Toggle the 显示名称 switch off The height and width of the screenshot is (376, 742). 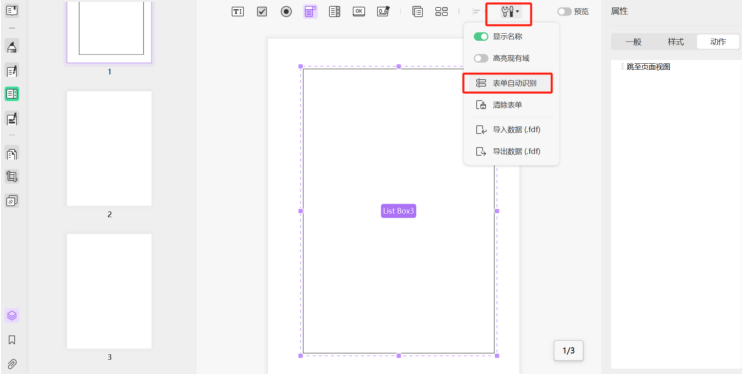pos(481,36)
